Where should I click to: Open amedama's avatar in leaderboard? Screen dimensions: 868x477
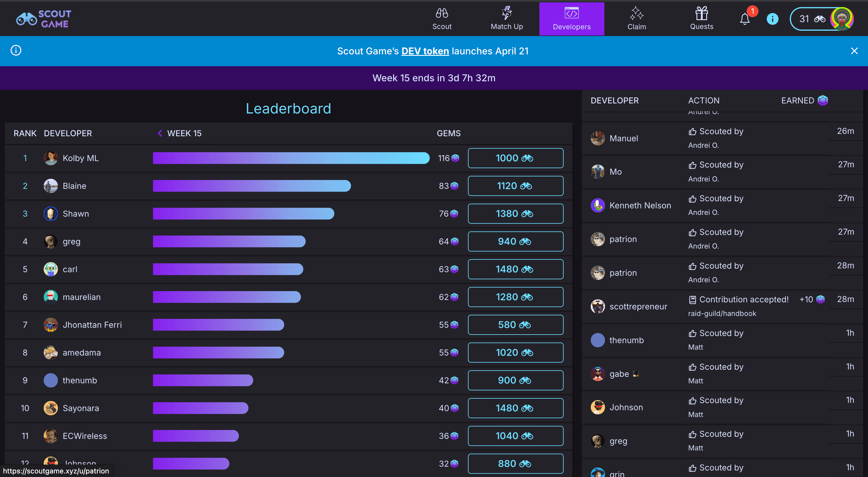pyautogui.click(x=50, y=353)
